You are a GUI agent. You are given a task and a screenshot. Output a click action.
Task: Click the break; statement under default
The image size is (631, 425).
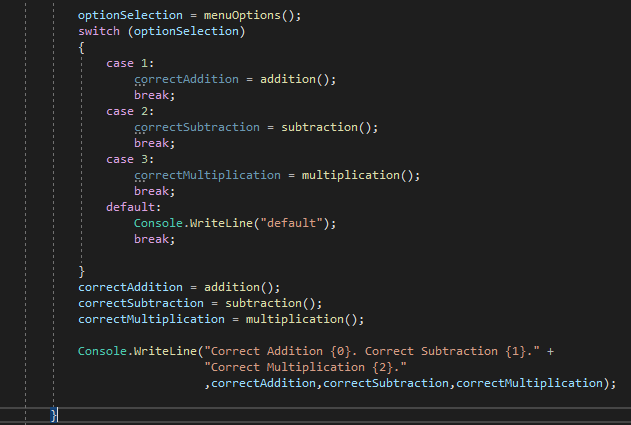[x=155, y=239]
